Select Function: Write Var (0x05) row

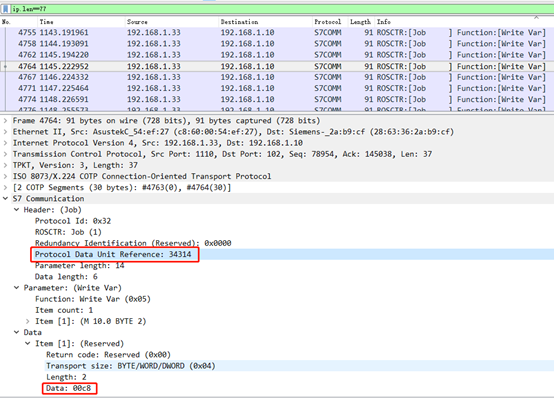[93, 299]
